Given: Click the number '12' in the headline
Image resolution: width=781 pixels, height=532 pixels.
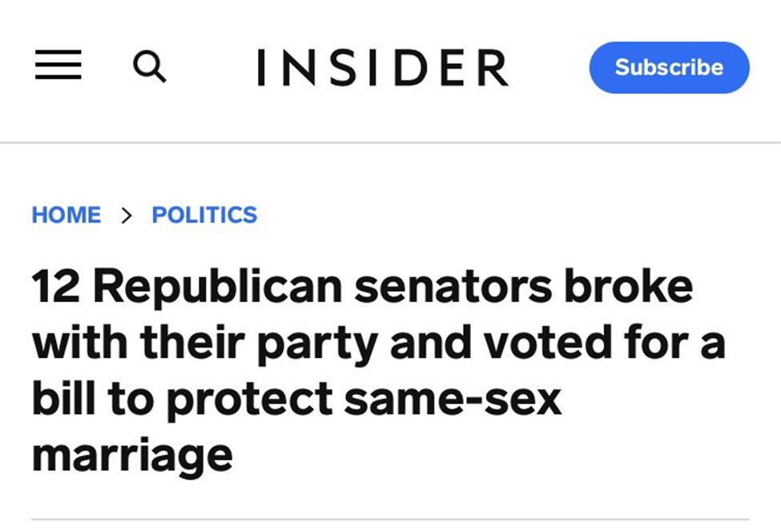Looking at the screenshot, I should pyautogui.click(x=56, y=288).
